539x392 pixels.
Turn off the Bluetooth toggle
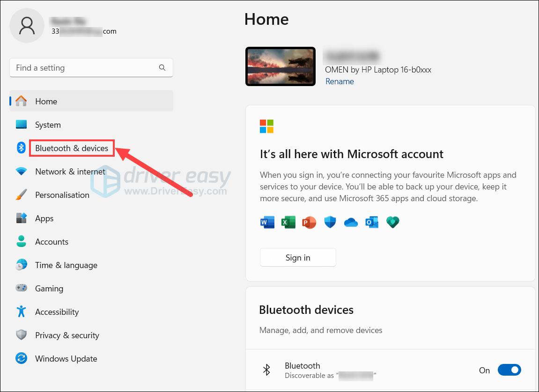tap(509, 370)
